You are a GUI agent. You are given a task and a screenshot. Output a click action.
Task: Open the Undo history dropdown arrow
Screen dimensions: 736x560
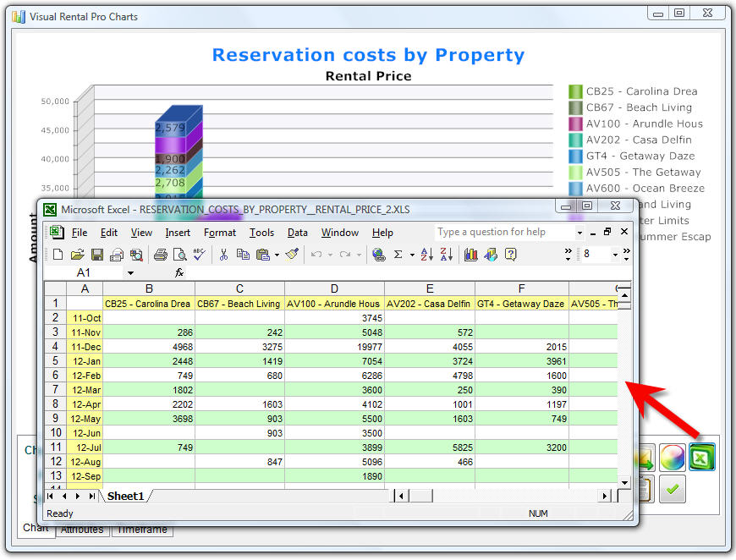[x=331, y=255]
